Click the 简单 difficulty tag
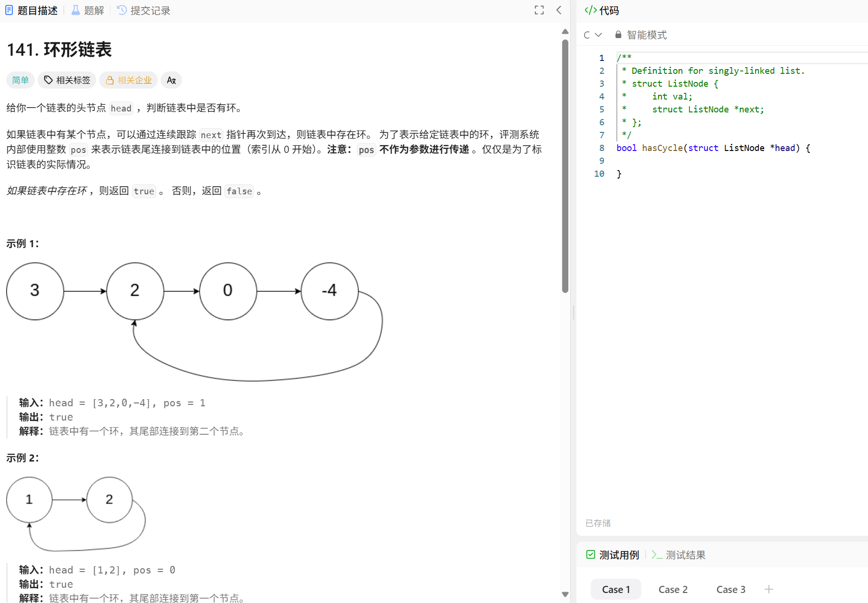Screen dimensions: 868x603 pyautogui.click(x=20, y=80)
